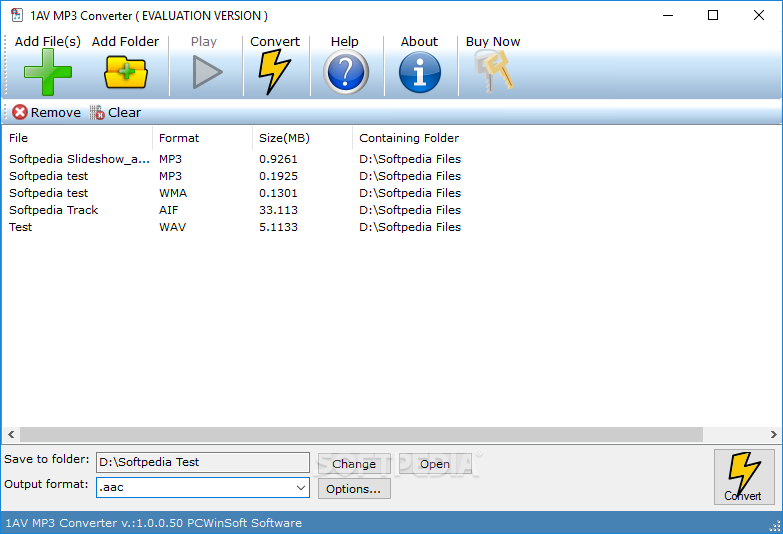Minimize the 1AV MP3 Converter window
Screen dimensions: 783x534
click(x=668, y=15)
